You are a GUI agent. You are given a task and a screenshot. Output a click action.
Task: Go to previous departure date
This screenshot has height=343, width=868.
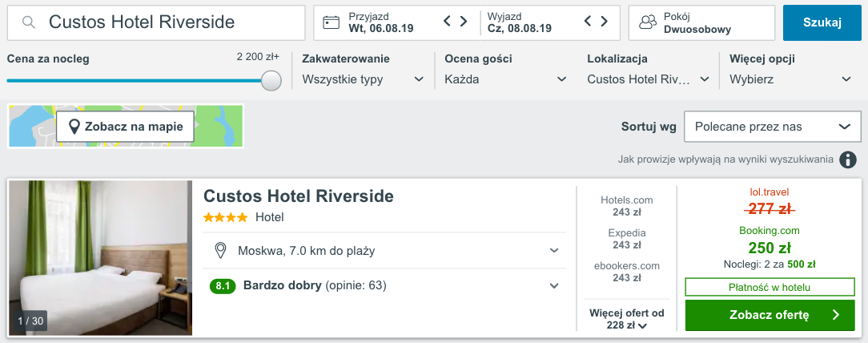(x=588, y=22)
